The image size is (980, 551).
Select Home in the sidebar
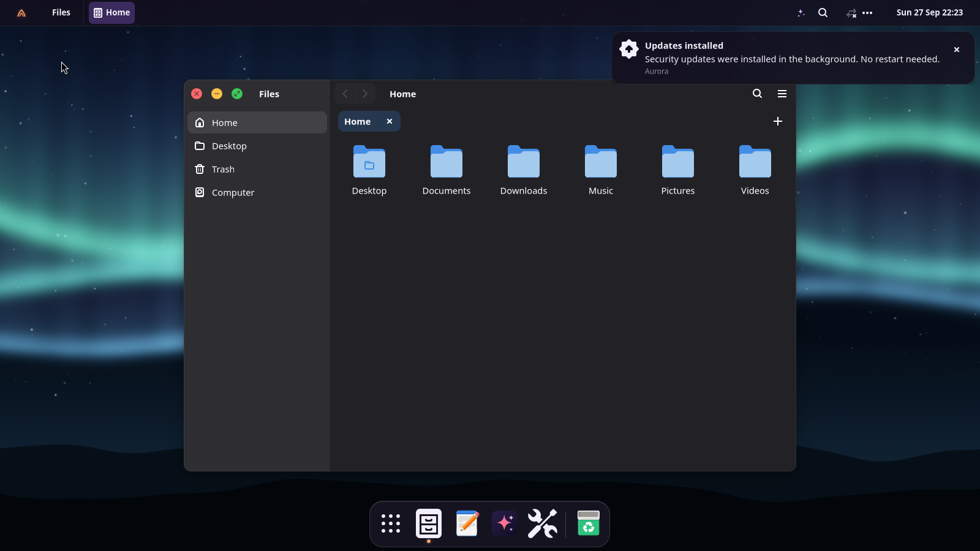click(257, 122)
